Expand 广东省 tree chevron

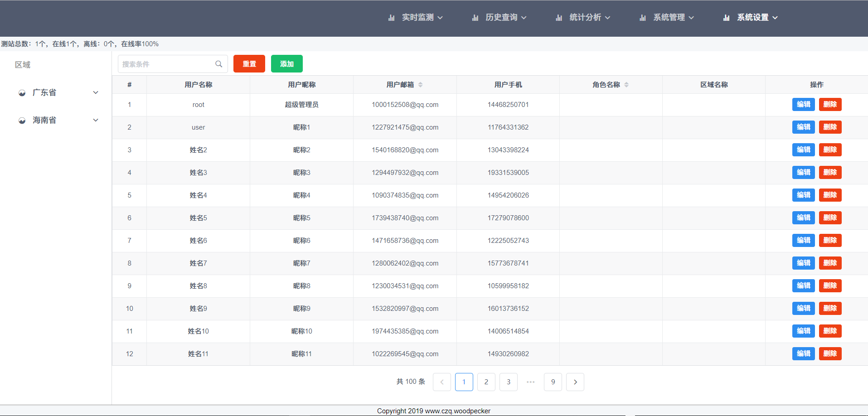(x=96, y=92)
